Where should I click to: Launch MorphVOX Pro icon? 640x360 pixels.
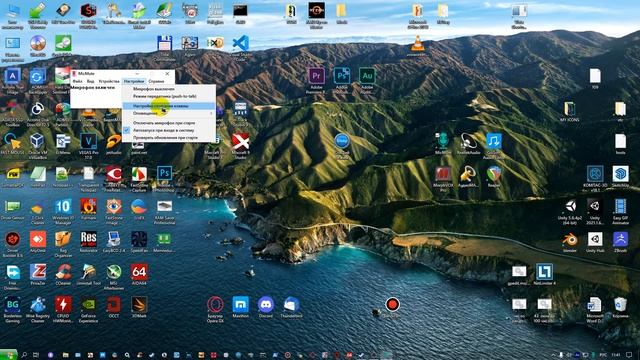443,174
